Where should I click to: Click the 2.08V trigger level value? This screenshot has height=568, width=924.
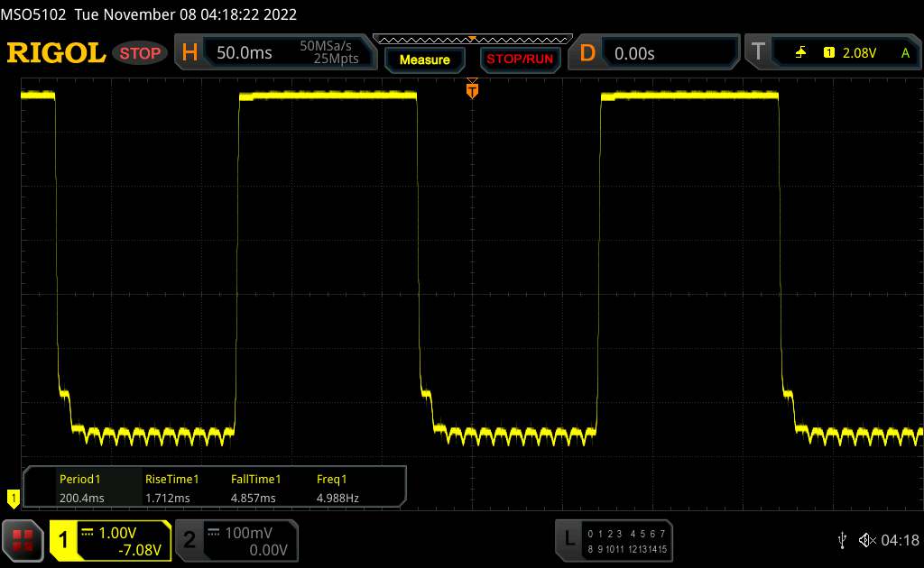tap(859, 53)
